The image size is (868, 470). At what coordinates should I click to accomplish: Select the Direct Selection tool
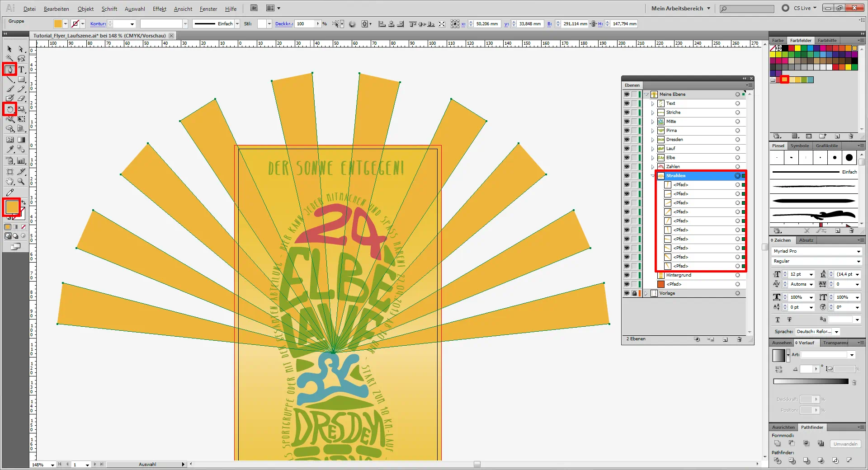(21, 49)
